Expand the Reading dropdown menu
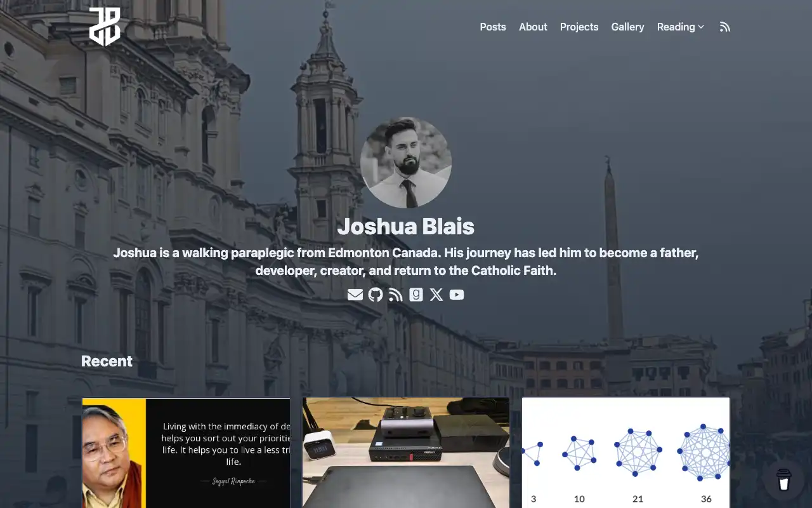Screen dimensions: 812x508 point(681,27)
